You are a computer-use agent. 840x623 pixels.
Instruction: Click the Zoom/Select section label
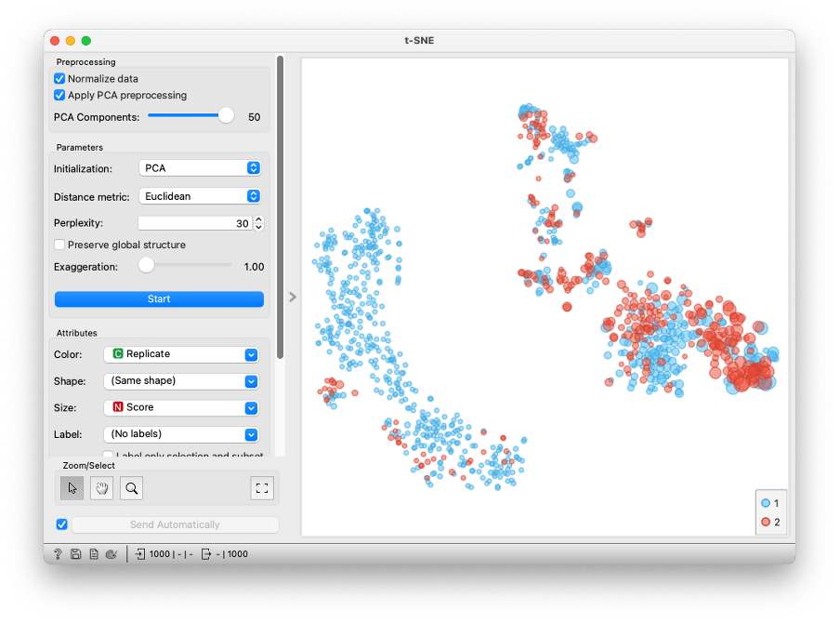(x=88, y=465)
